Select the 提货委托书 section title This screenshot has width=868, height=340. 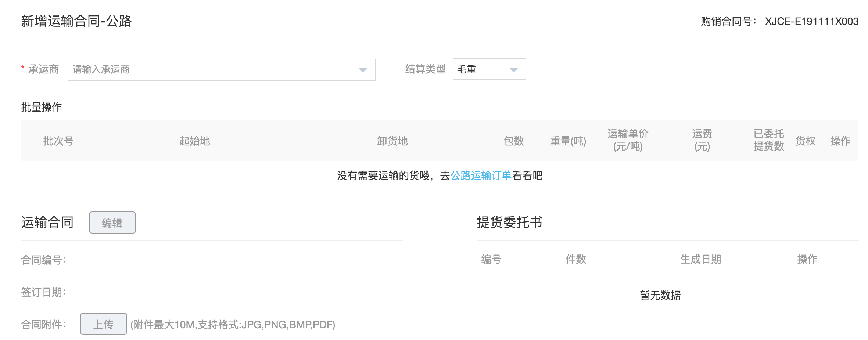(x=510, y=222)
